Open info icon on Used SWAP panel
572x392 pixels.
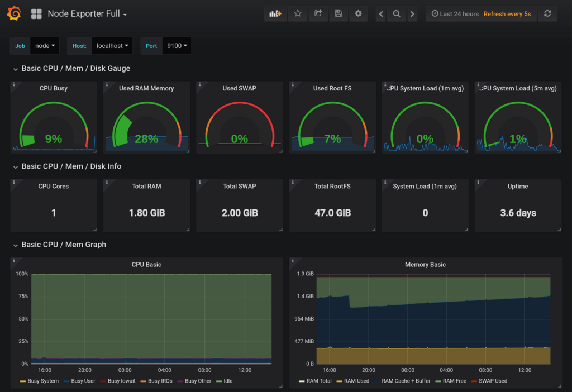pos(199,84)
